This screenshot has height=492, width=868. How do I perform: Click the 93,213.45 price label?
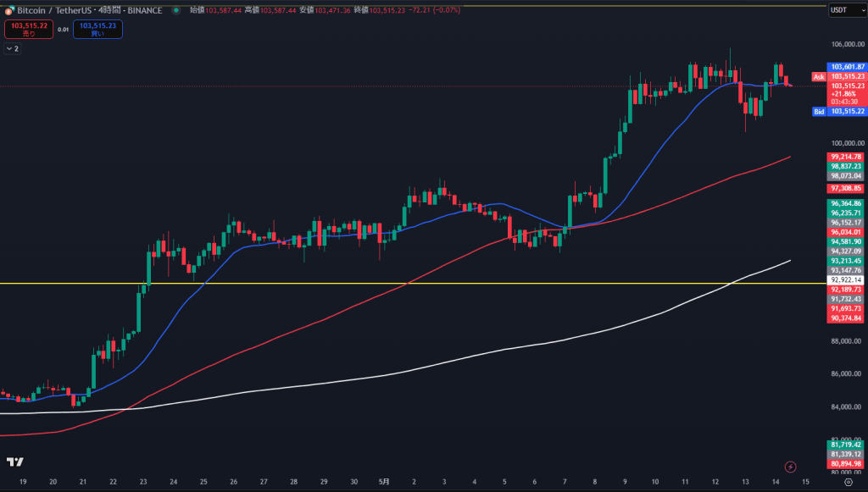[x=847, y=261]
